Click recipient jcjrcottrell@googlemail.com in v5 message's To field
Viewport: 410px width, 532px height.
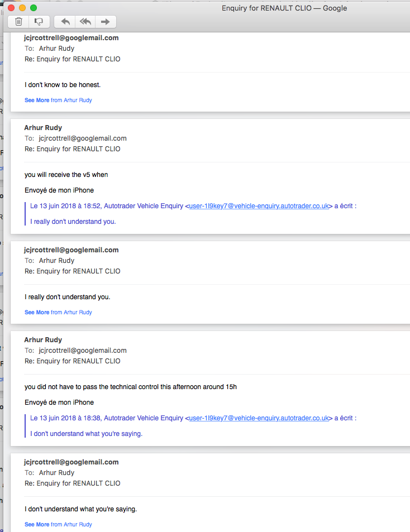click(83, 138)
